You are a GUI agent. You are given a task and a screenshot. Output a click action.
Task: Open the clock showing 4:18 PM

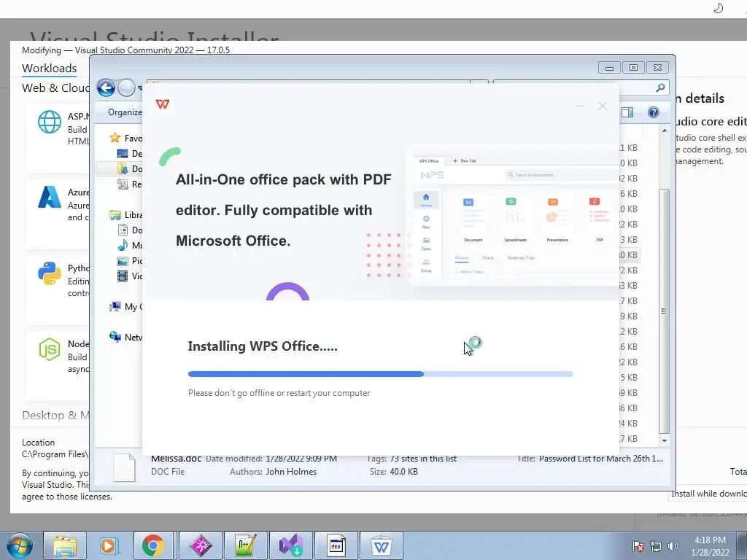pos(710,546)
